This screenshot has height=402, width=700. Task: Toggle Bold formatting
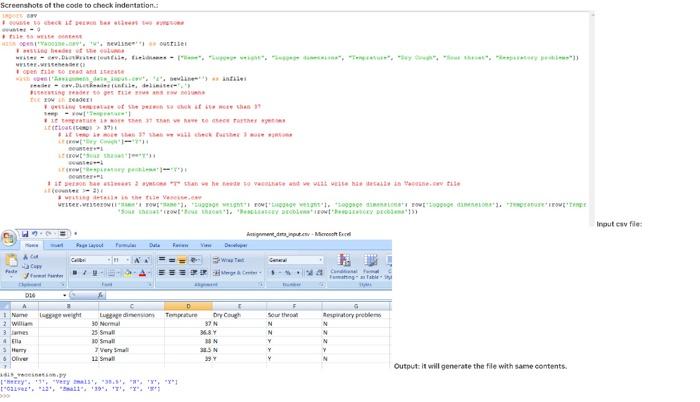(75, 273)
